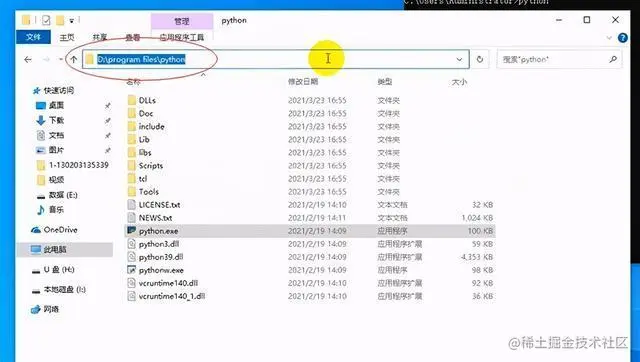Viewport: 640px width, 362px height.
Task: Click NEWS.txt date 2021/2/19 14:11
Action: (x=317, y=218)
